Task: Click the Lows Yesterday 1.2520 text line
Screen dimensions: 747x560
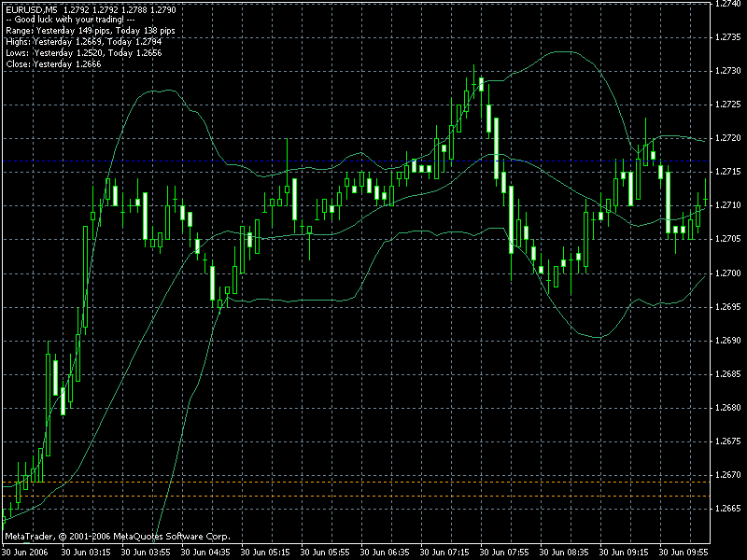Action: pyautogui.click(x=84, y=53)
